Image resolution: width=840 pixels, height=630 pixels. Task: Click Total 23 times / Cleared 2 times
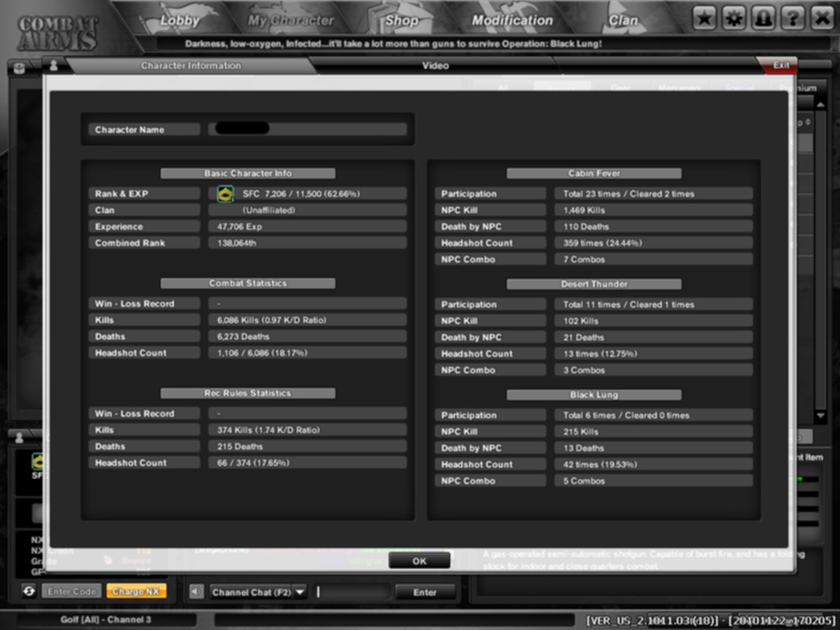click(x=628, y=194)
